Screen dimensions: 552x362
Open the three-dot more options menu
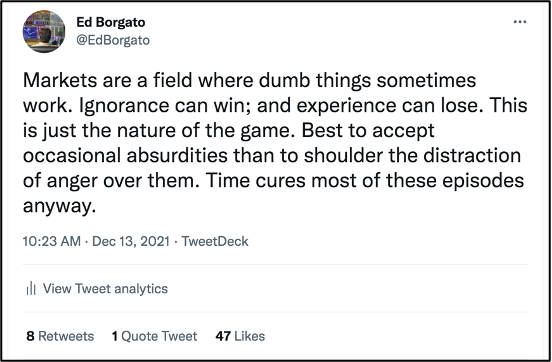coord(520,22)
